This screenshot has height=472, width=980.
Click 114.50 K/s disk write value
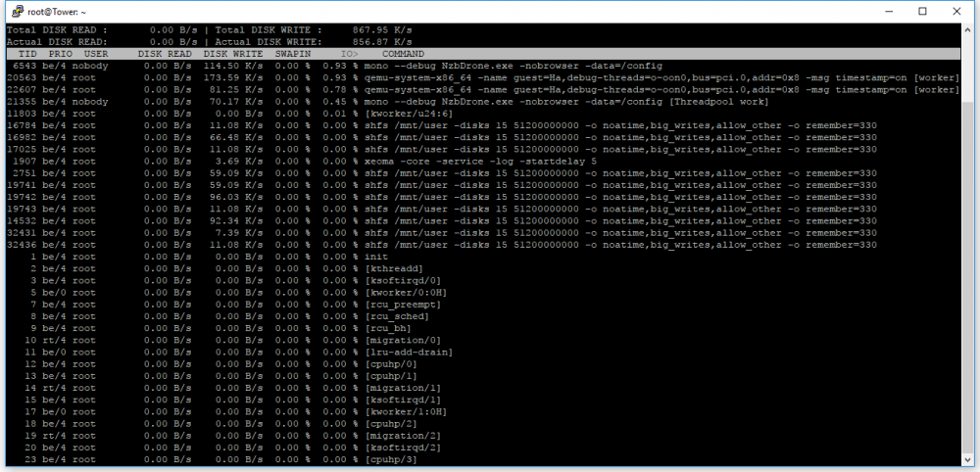tap(233, 66)
